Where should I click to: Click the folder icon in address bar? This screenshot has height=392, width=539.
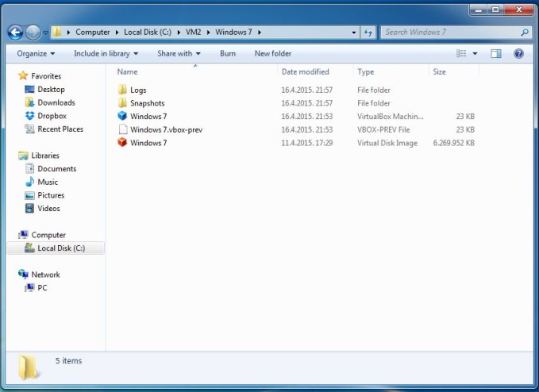[x=56, y=33]
